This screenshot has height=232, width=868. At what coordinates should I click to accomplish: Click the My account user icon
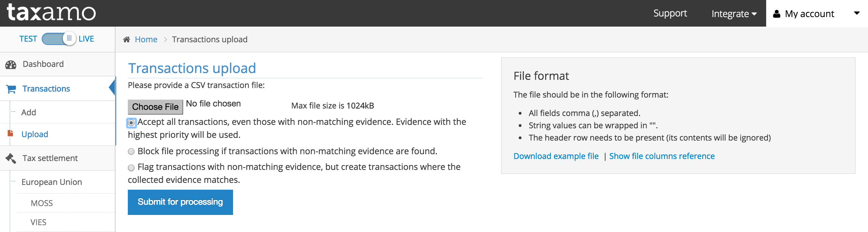pyautogui.click(x=777, y=14)
